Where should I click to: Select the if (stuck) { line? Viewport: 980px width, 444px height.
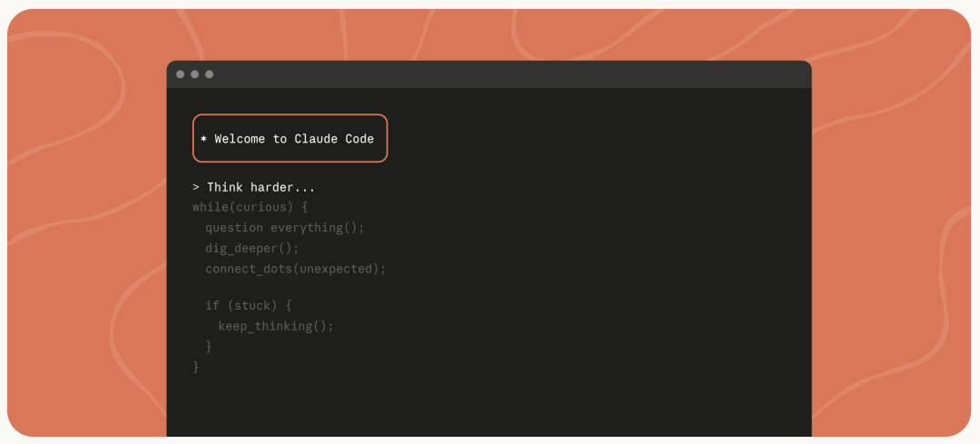[248, 305]
